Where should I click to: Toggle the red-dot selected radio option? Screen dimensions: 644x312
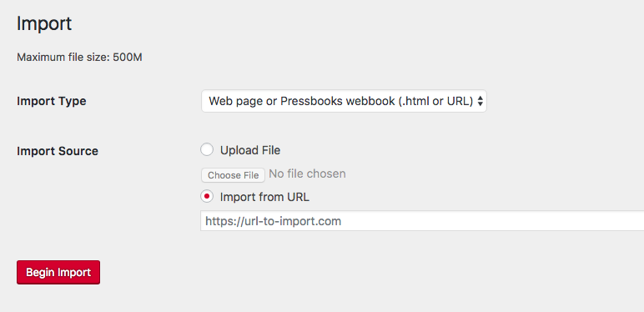pos(207,197)
